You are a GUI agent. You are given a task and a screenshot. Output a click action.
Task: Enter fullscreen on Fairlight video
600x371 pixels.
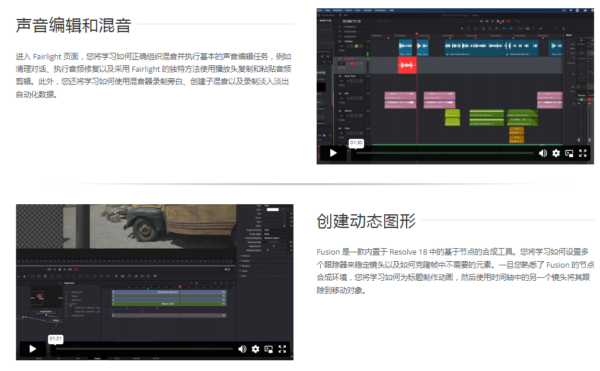[583, 153]
